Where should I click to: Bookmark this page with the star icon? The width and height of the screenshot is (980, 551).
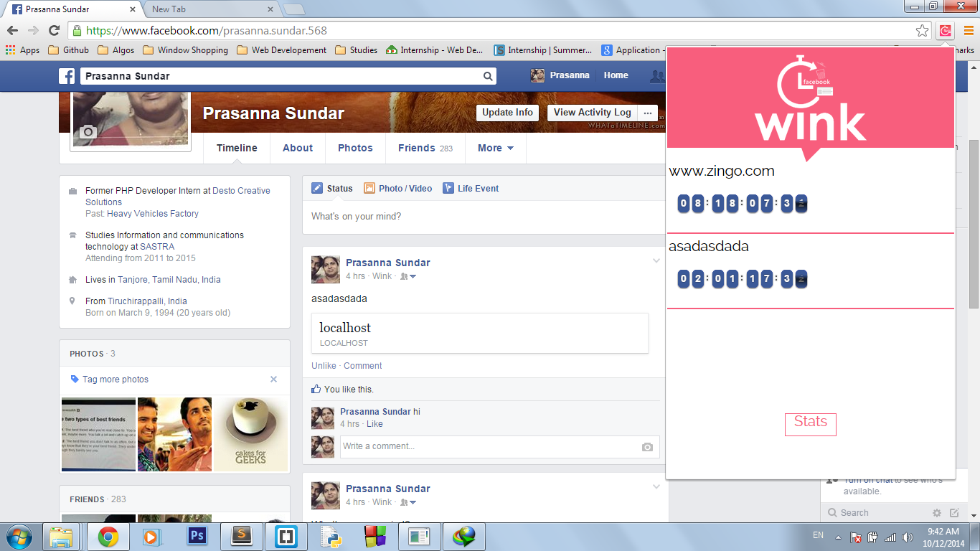coord(922,30)
